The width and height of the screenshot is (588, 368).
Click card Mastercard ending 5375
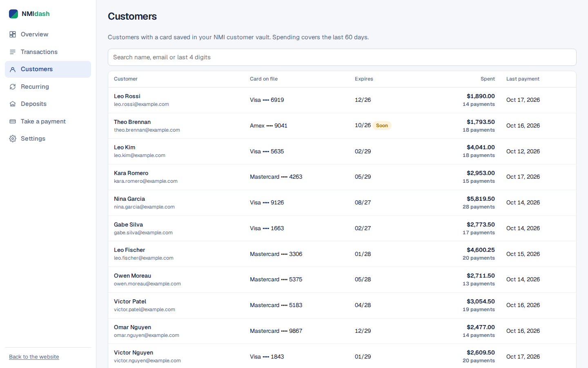coord(276,279)
